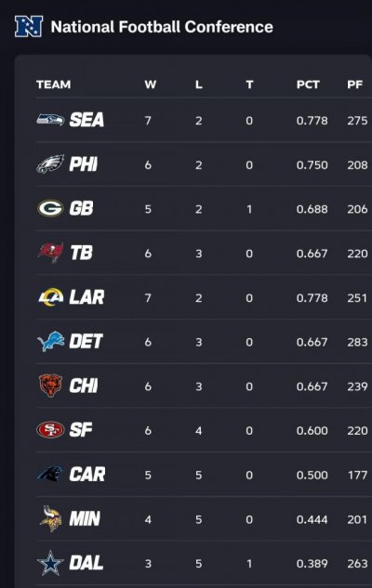
Task: Sort by the PCT column header
Action: [308, 85]
